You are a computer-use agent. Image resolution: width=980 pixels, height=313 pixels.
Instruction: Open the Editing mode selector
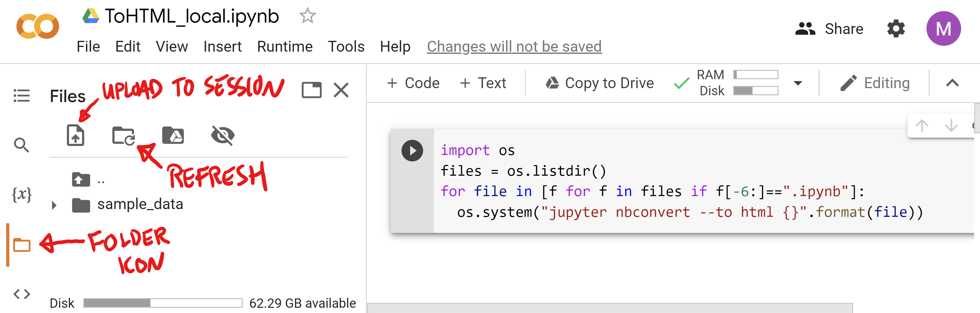point(875,83)
